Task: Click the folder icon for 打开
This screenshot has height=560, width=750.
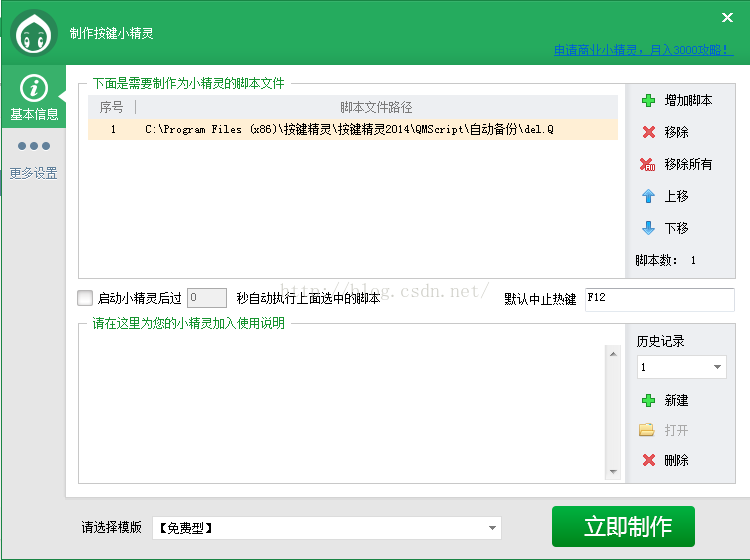Action: pos(647,430)
